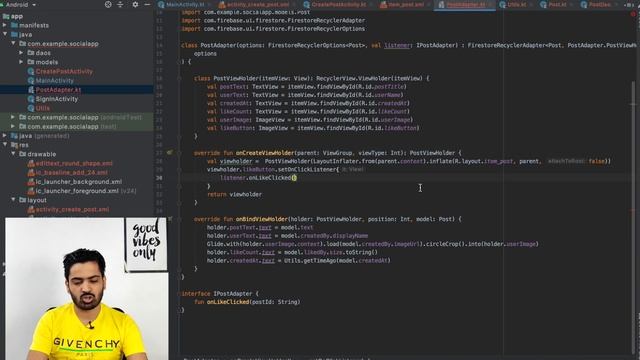Open Project panel gear settings
640x360 pixels.
coord(135,4)
